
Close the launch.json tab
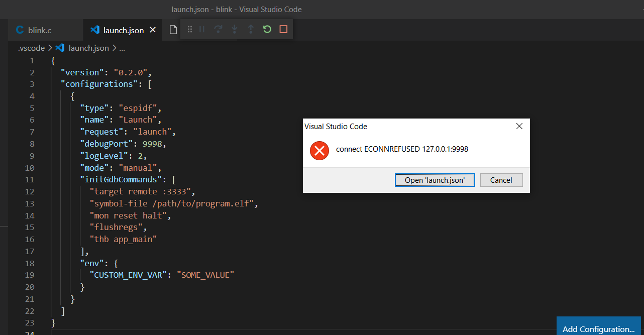point(153,29)
